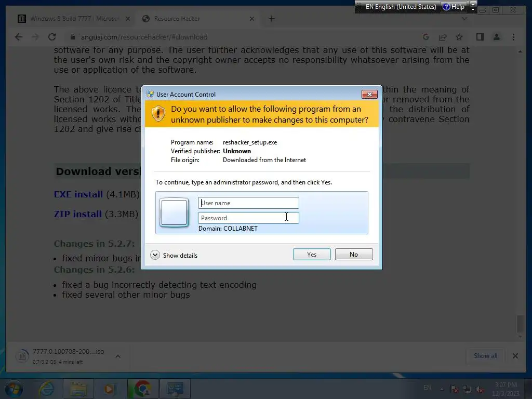The height and width of the screenshot is (399, 532).
Task: Open network tray icon
Action: [x=467, y=389]
